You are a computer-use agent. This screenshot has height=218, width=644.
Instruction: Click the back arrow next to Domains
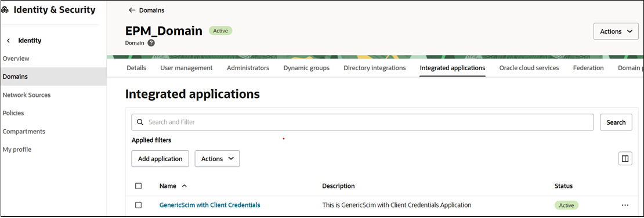tap(132, 10)
